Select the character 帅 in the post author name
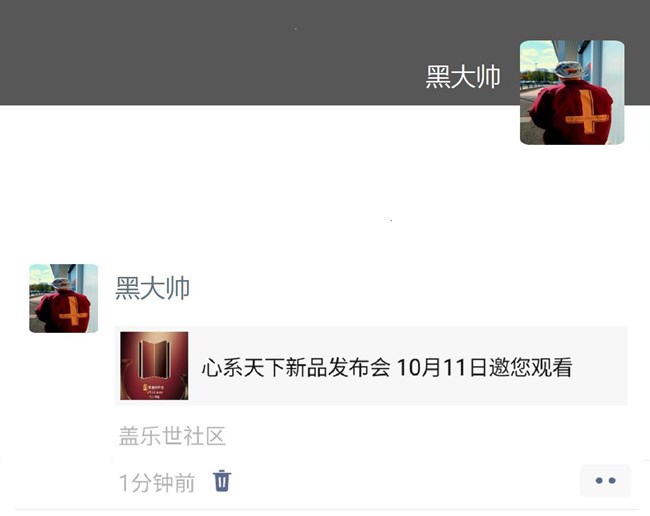 point(178,288)
